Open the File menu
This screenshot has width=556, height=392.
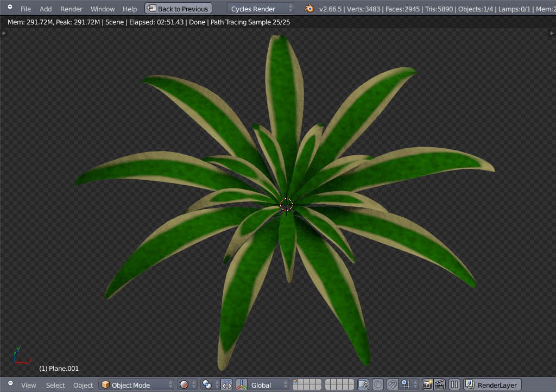click(x=26, y=9)
